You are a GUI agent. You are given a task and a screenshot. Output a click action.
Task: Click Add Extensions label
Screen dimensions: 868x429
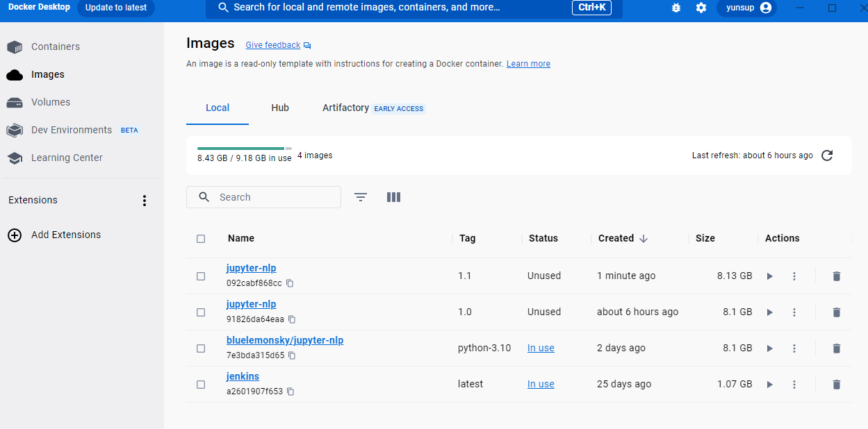click(66, 235)
